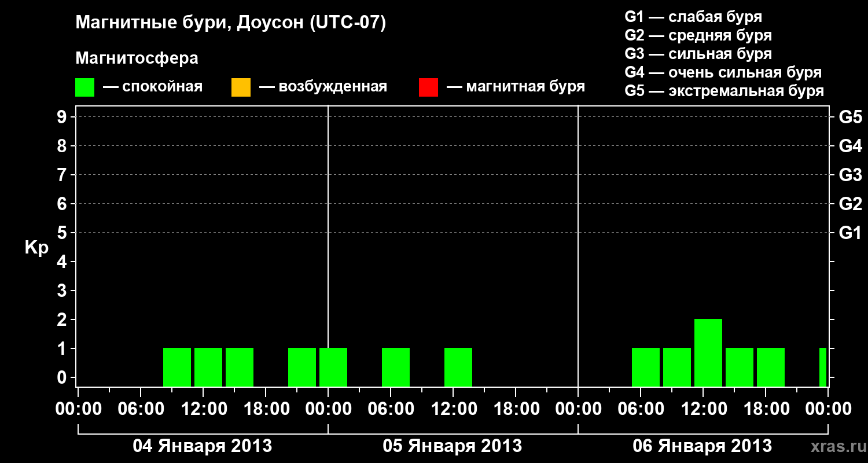Click the 18:00 time label for 04 Января
Viewport: 868px width, 463px height.
266,409
